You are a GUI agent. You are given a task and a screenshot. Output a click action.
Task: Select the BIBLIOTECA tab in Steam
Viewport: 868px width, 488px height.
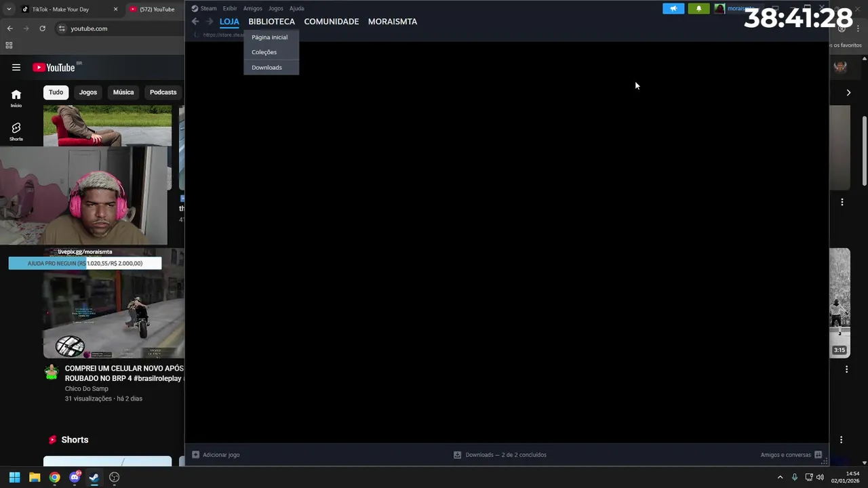coord(271,22)
